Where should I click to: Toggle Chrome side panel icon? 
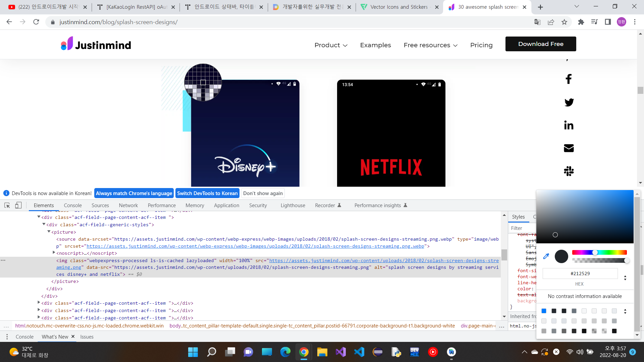coord(607,22)
